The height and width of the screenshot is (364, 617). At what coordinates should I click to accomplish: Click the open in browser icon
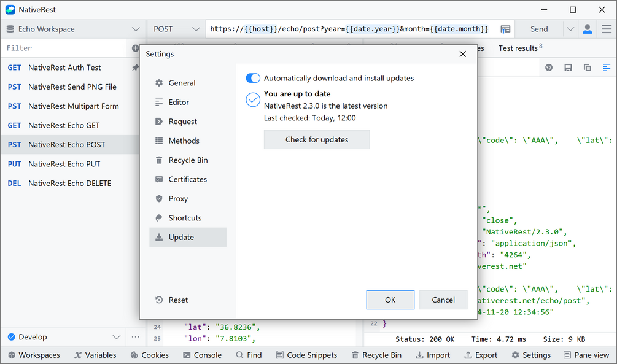548,68
